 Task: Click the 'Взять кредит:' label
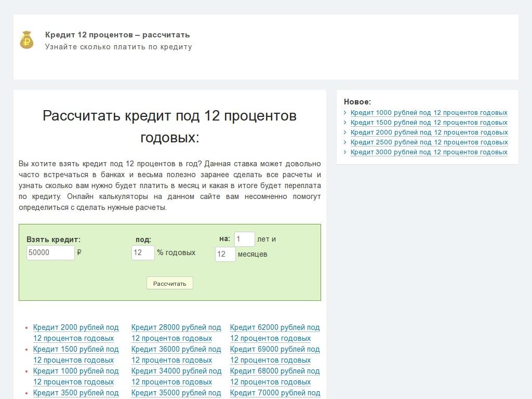coord(54,240)
